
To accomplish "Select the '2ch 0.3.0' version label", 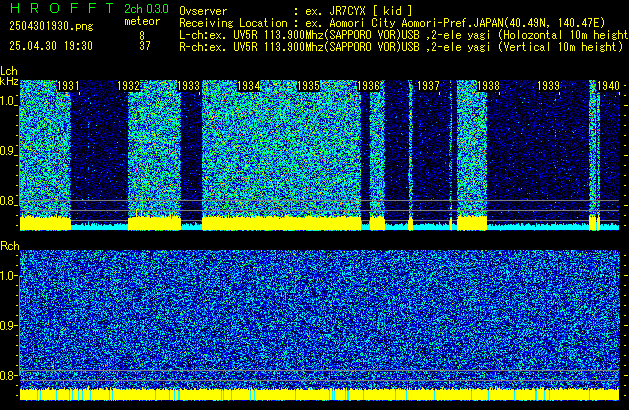I will [146, 8].
